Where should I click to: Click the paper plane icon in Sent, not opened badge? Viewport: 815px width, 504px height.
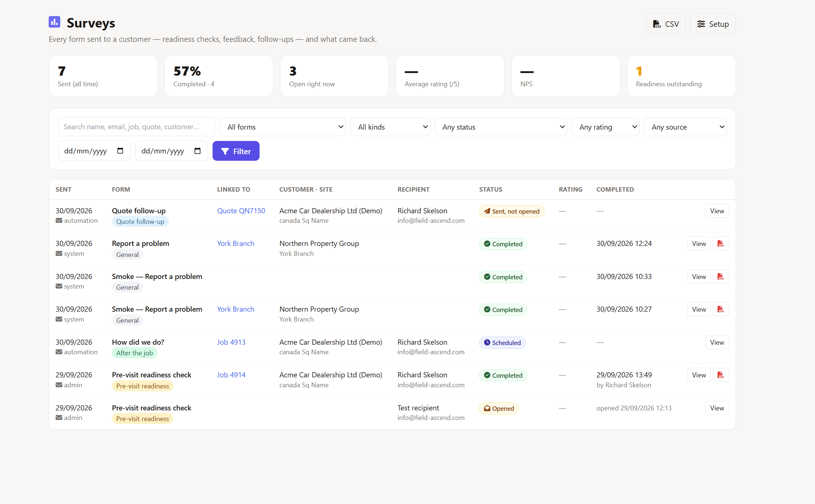point(487,211)
